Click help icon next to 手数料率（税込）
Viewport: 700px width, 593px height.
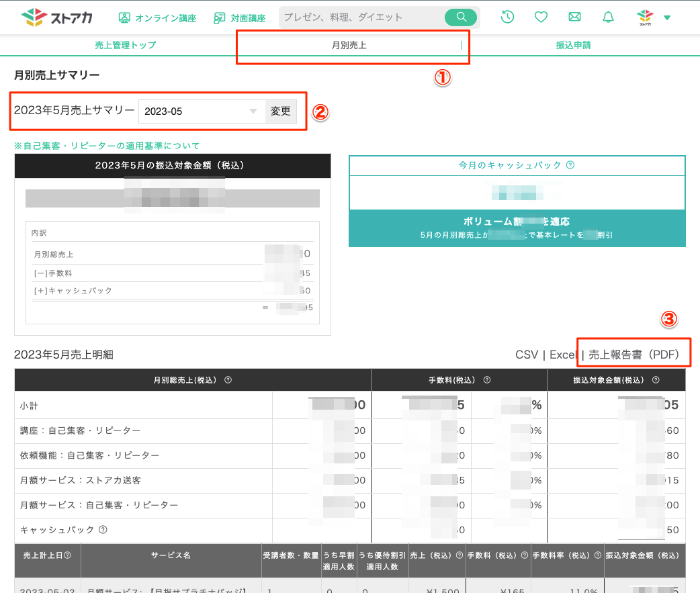pyautogui.click(x=598, y=555)
